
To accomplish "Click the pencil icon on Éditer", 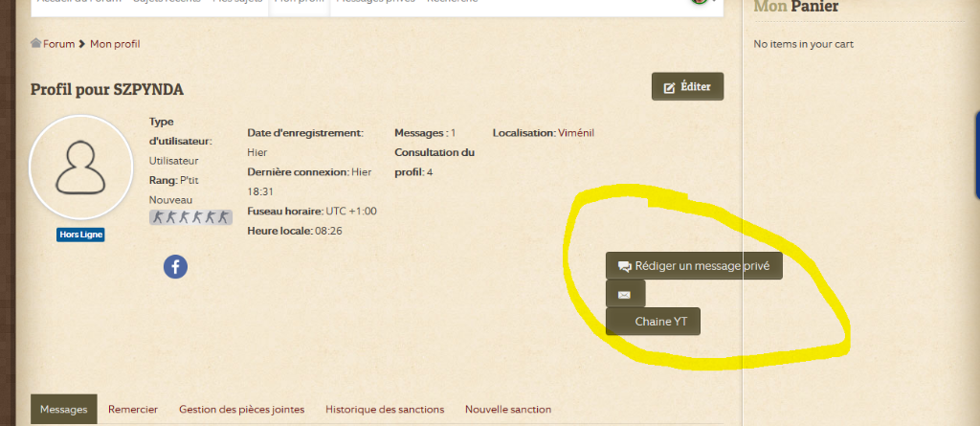I will coord(669,87).
